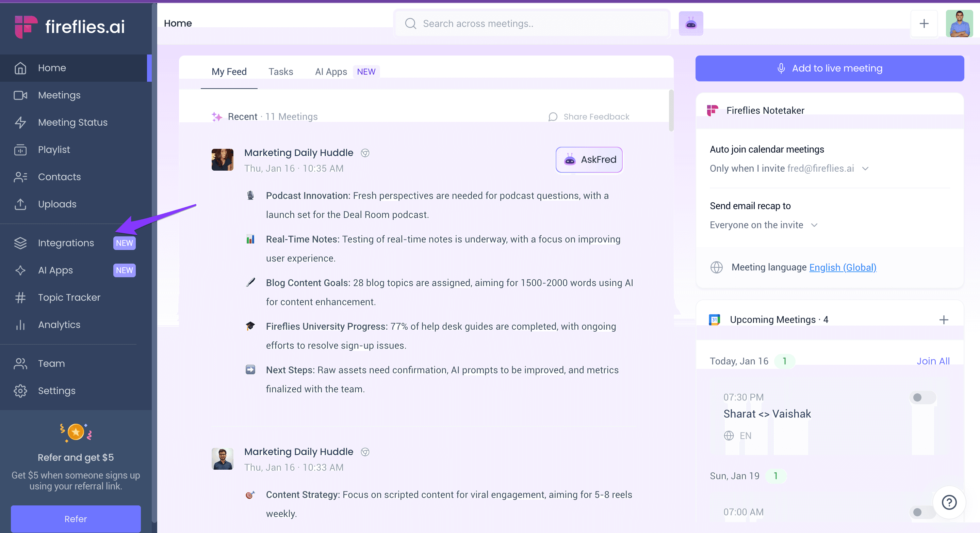Click privacy icon next to 10:33 AM huddle
This screenshot has height=533, width=980.
(x=365, y=452)
